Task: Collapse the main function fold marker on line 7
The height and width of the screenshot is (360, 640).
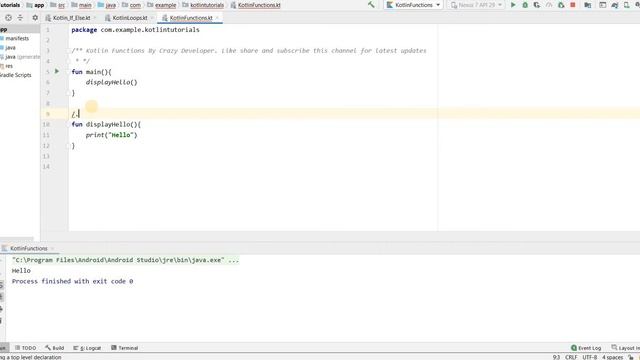Action: (x=69, y=93)
